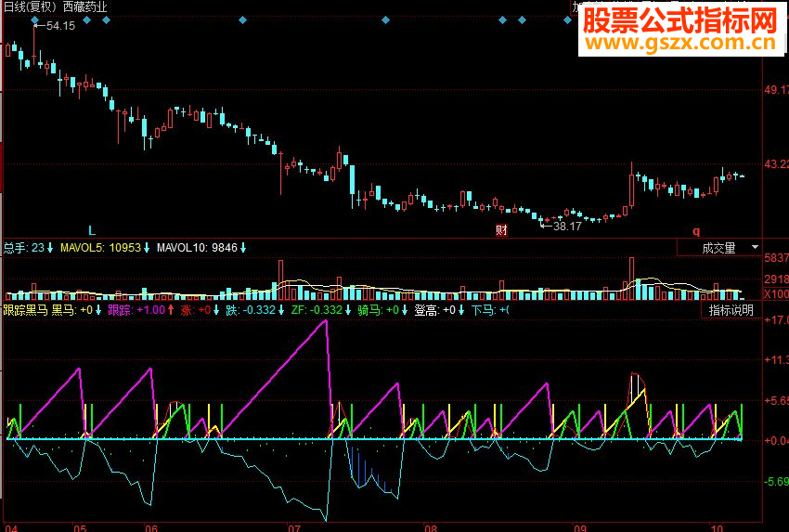The image size is (789, 532).
Task: Open the www.gszx.com.cn website link
Action: point(679,43)
